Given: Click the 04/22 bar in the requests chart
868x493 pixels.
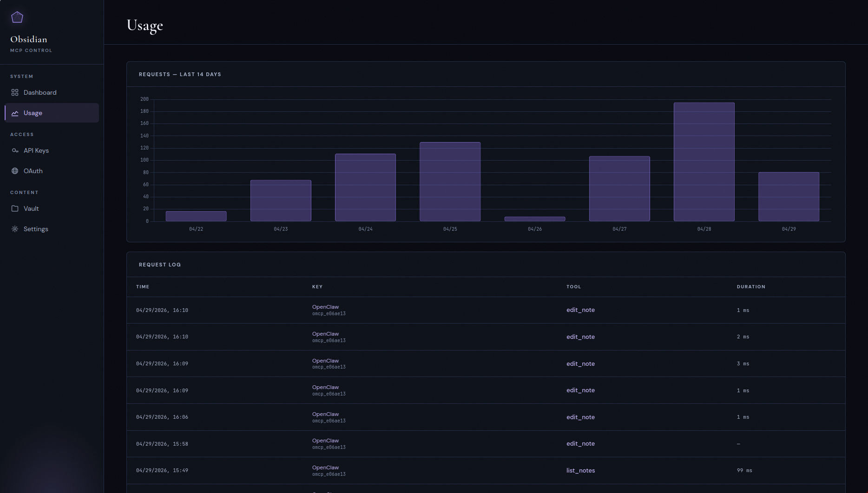Looking at the screenshot, I should 196,216.
